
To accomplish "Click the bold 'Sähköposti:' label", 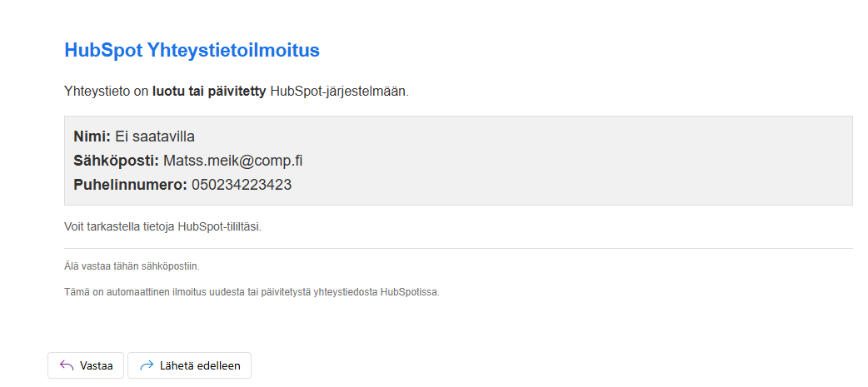I will tap(116, 161).
